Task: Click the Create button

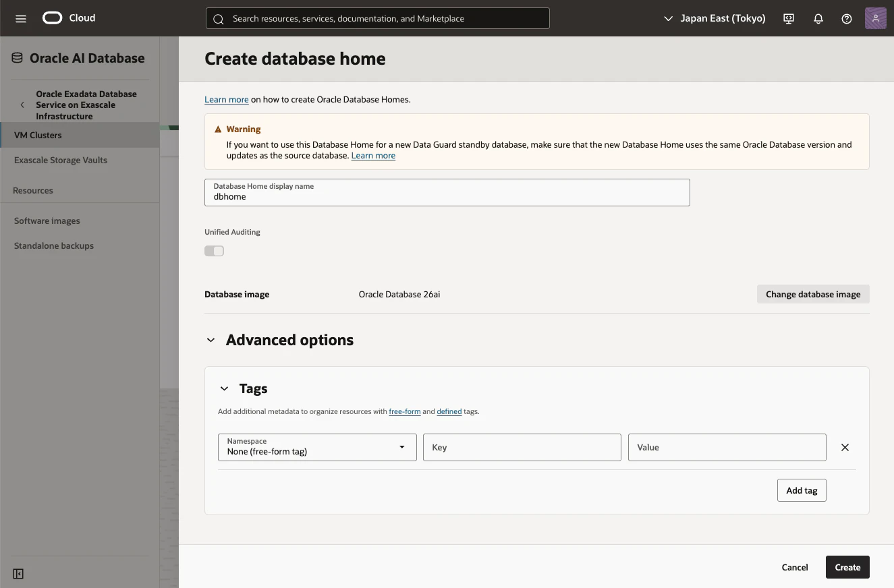Action: tap(847, 567)
